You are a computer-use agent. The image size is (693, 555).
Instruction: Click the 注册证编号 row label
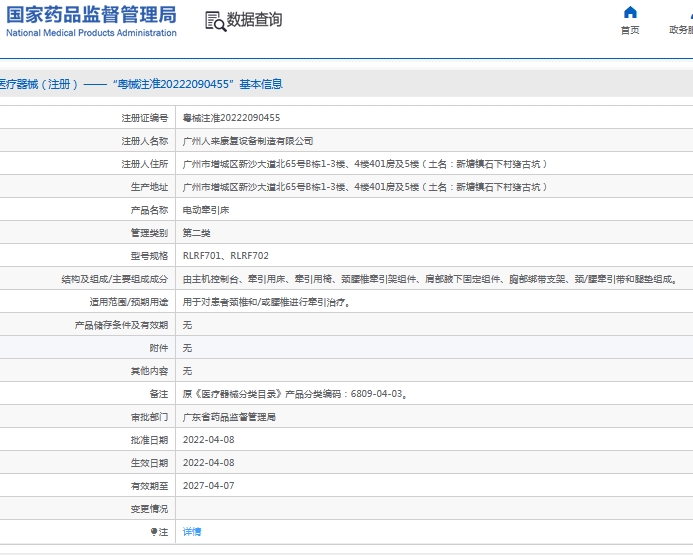click(145, 118)
